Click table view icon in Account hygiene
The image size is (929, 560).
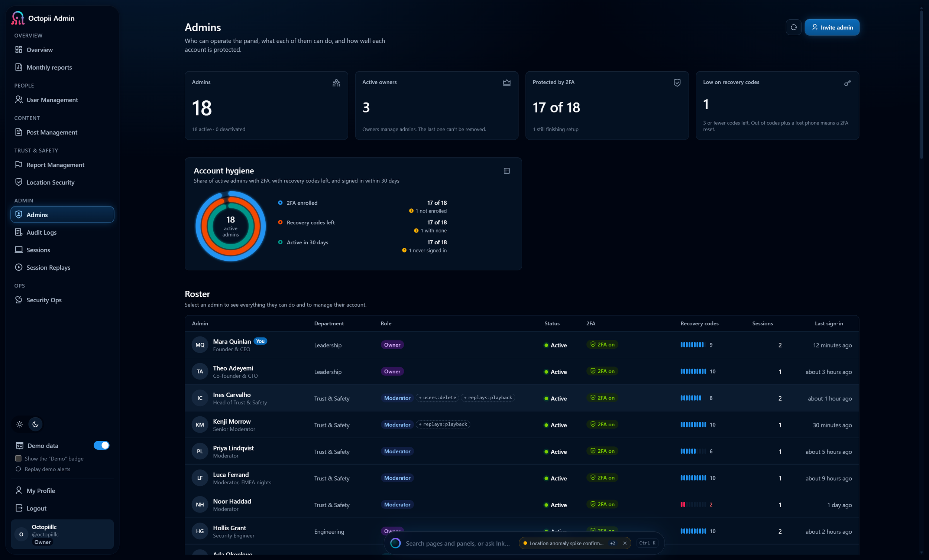pos(507,171)
